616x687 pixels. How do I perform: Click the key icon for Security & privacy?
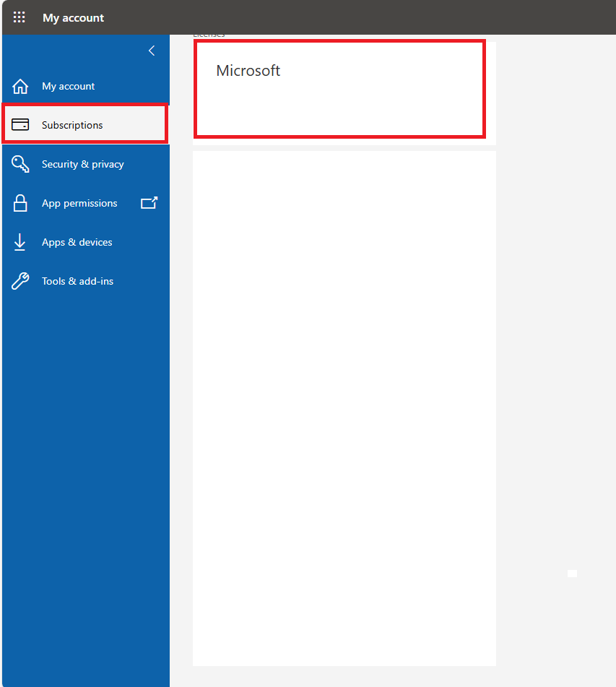click(x=20, y=164)
